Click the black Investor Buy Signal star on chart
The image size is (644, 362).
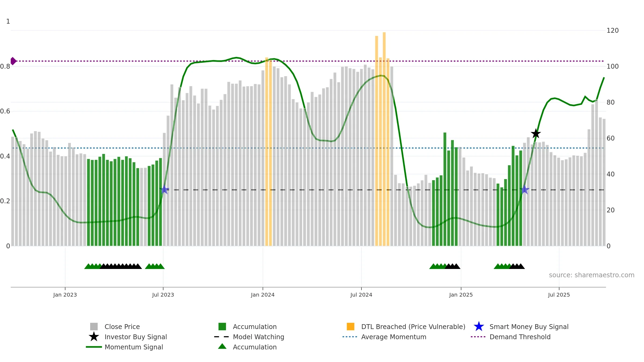pyautogui.click(x=536, y=134)
